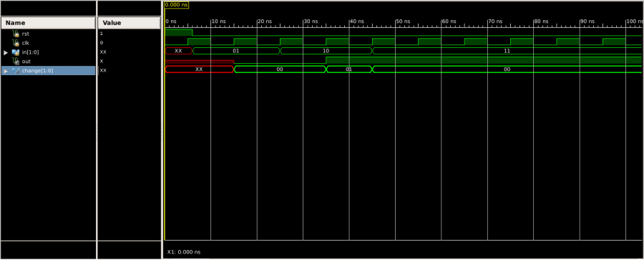Click the first 00 segment of change[1:0]
Viewport: 644px width, 260px height.
pos(280,69)
